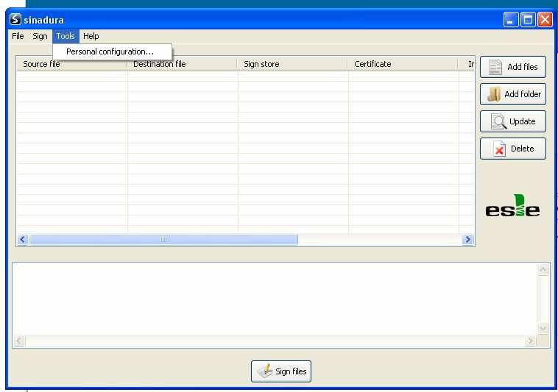Click the file table's horizontal scrollbar thumb
This screenshot has width=558, height=392.
click(163, 240)
